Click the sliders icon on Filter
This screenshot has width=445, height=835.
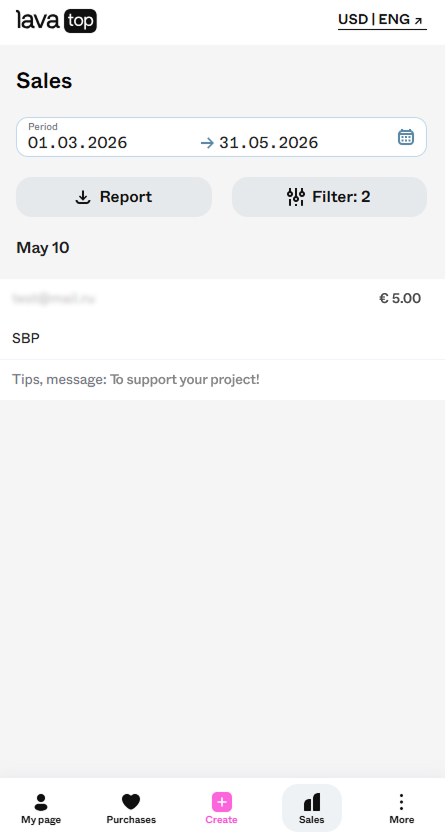tap(295, 197)
